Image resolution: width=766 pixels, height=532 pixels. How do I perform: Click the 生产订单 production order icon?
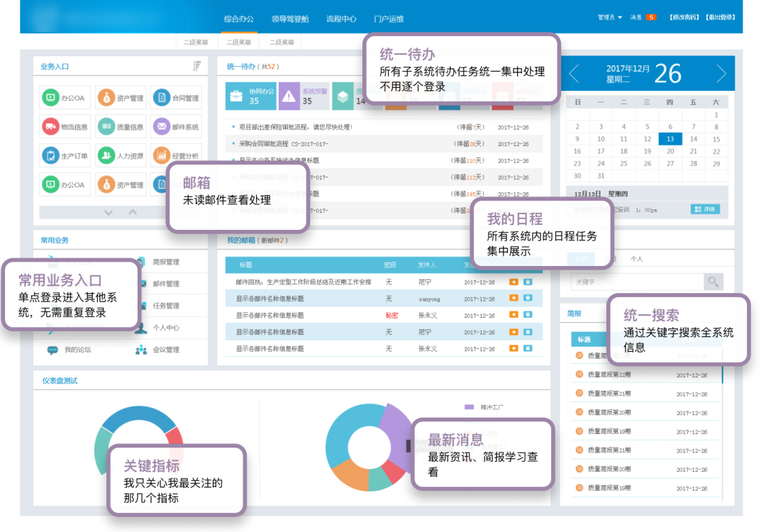50,155
